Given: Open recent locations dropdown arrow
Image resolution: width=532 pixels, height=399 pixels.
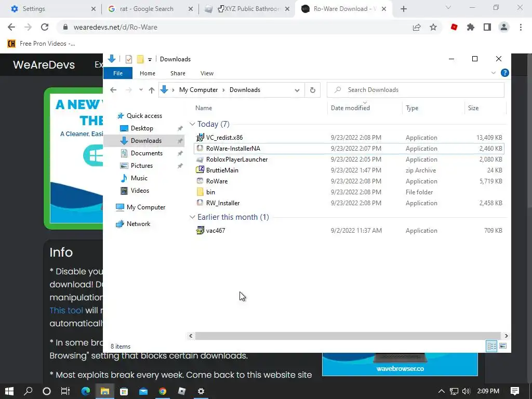Looking at the screenshot, I should pos(141,90).
